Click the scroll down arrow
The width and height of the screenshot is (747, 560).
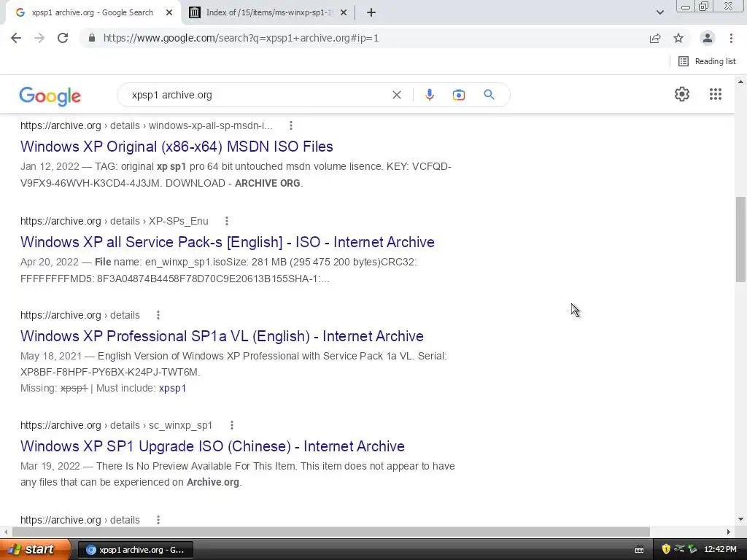pyautogui.click(x=740, y=519)
